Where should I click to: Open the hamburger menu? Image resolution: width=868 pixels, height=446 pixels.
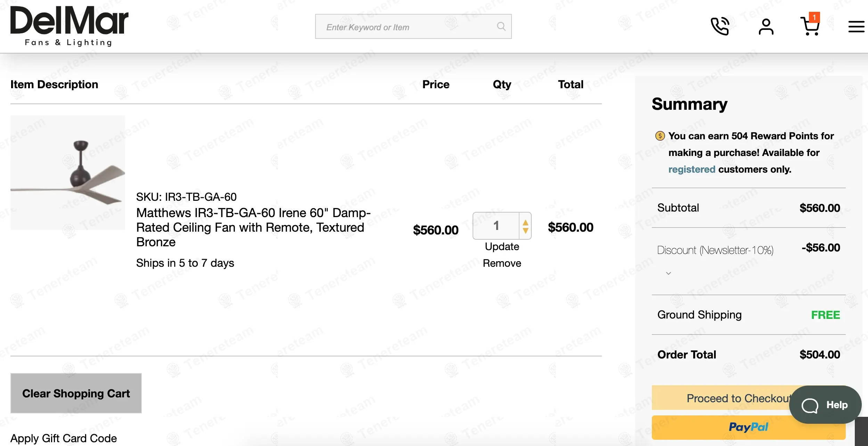pyautogui.click(x=856, y=26)
